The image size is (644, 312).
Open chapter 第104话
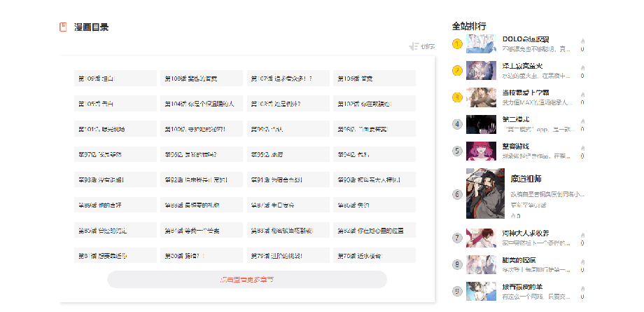[x=202, y=104]
